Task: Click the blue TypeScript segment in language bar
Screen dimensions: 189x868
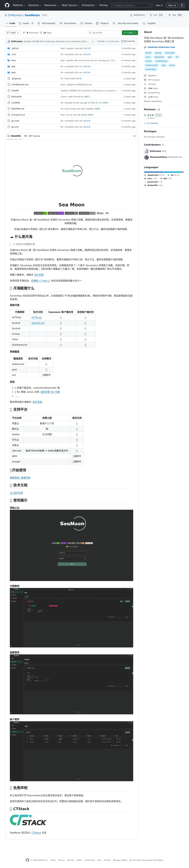Action: pos(154,172)
